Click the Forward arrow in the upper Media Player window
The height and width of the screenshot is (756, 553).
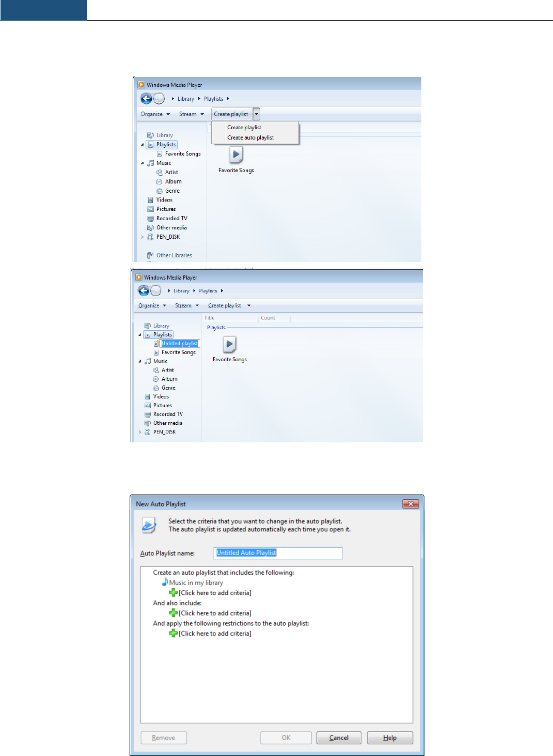click(x=159, y=99)
